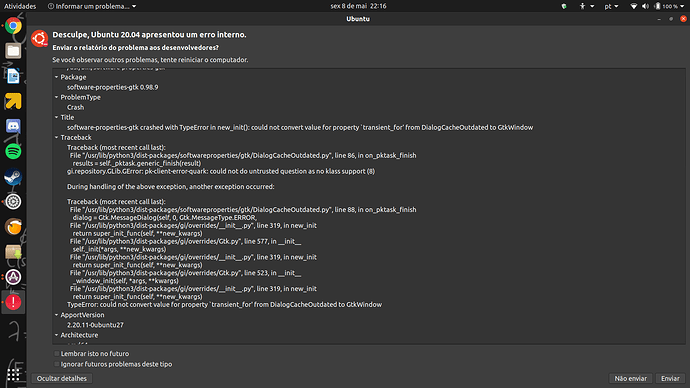Open the system menu dropdown arrow
The image size is (690, 388).
(683, 6)
